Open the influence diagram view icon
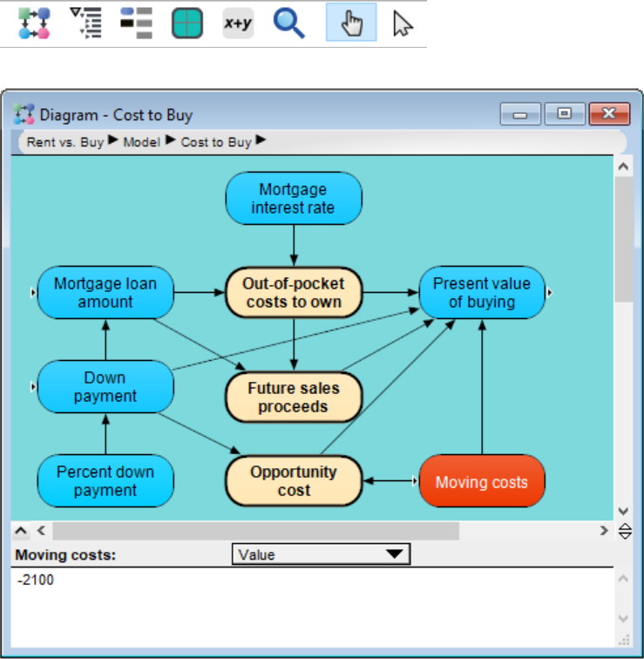The width and height of the screenshot is (644, 659). pyautogui.click(x=35, y=24)
